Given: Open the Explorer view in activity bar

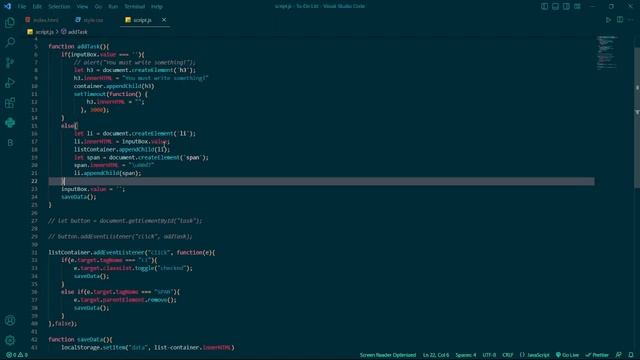Looking at the screenshot, I should (10, 22).
